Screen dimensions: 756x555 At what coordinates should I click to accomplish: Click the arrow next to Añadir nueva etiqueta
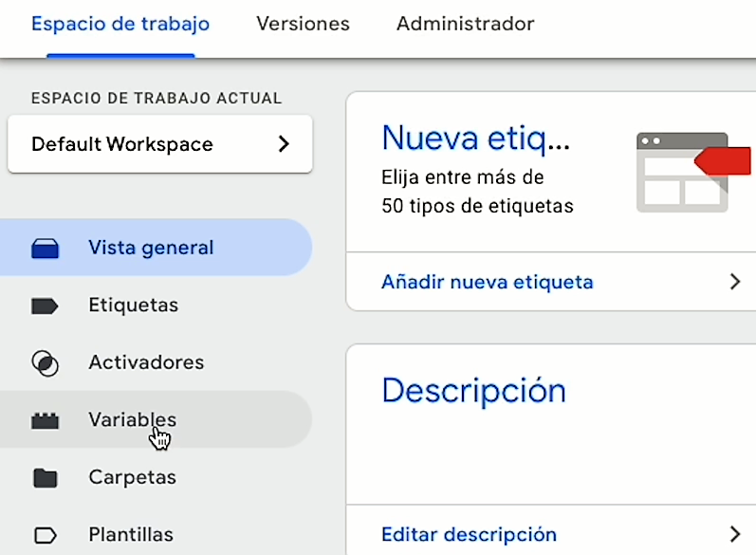point(735,282)
